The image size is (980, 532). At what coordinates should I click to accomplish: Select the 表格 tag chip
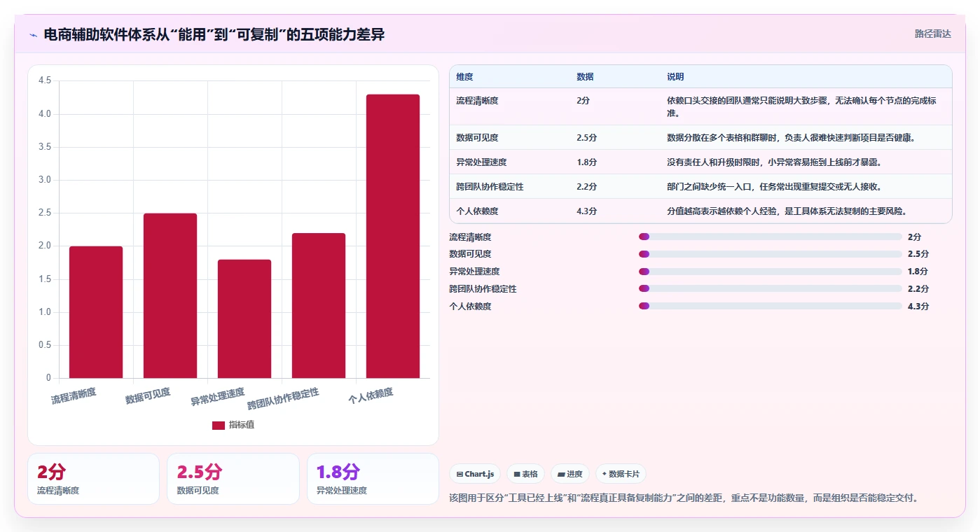525,474
